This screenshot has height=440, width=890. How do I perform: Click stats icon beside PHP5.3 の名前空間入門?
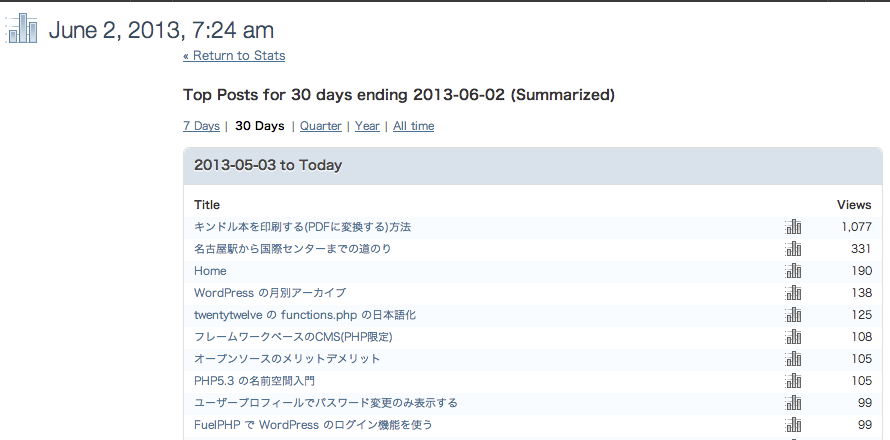coord(793,380)
